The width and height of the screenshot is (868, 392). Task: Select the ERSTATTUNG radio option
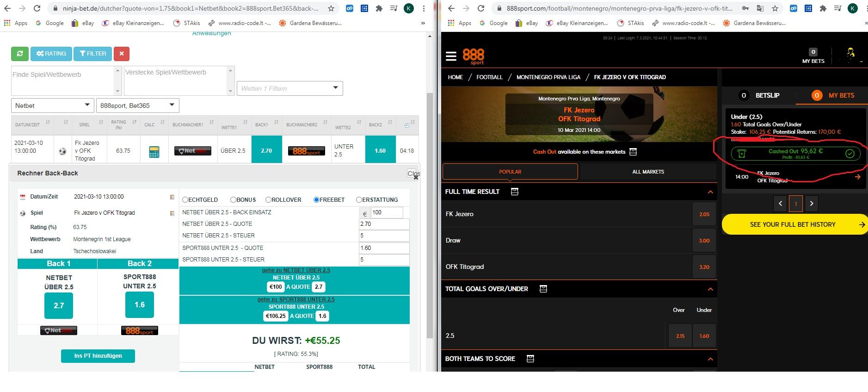359,200
